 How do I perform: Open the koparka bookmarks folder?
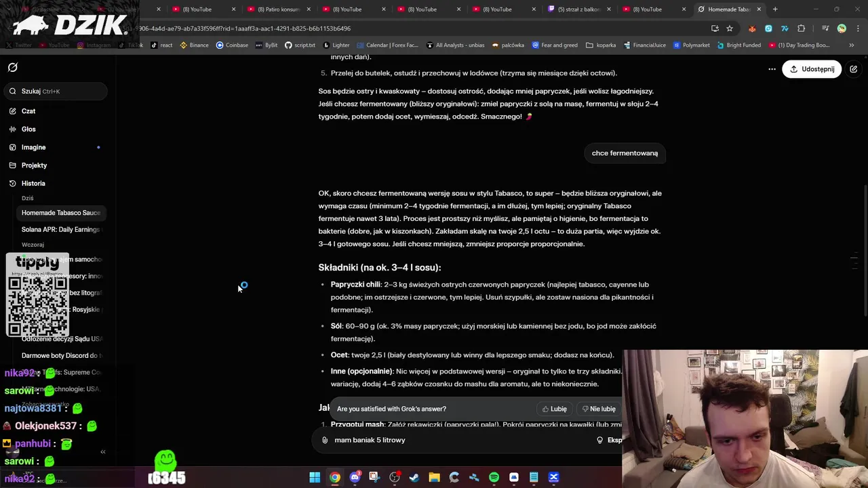click(x=601, y=45)
